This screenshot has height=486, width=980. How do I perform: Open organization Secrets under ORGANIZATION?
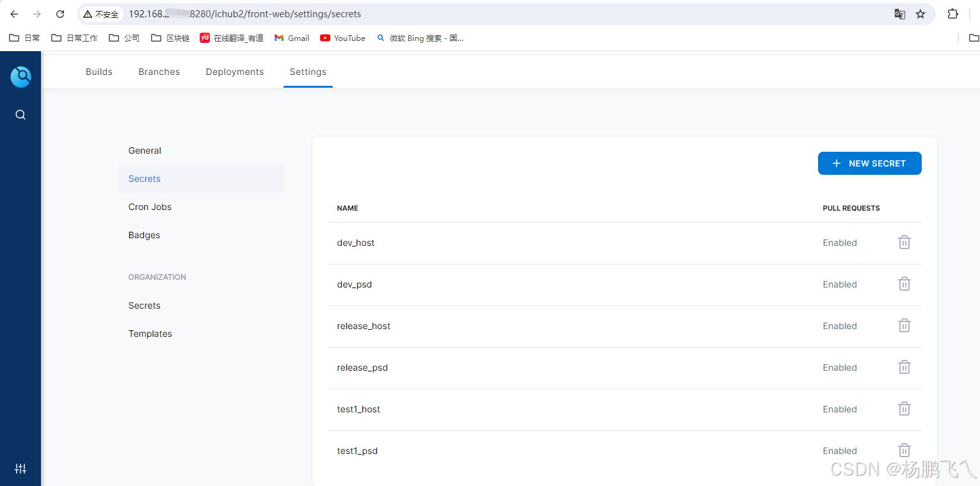point(201,305)
